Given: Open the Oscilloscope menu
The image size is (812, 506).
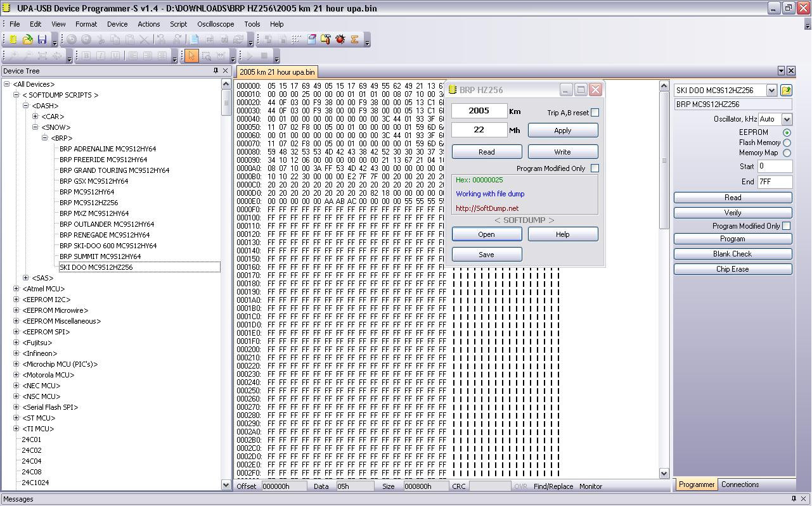Looking at the screenshot, I should [x=216, y=24].
